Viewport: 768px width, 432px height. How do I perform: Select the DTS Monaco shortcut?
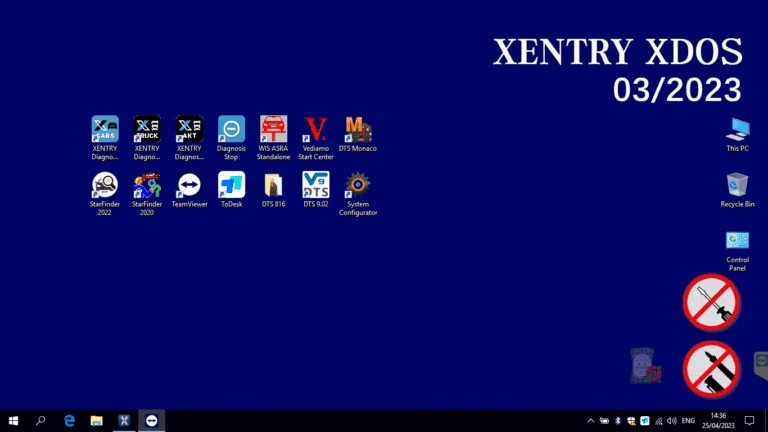point(358,130)
